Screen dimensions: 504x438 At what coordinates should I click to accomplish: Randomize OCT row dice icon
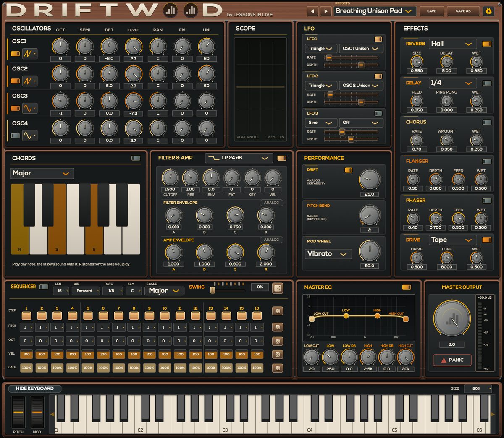point(277,341)
